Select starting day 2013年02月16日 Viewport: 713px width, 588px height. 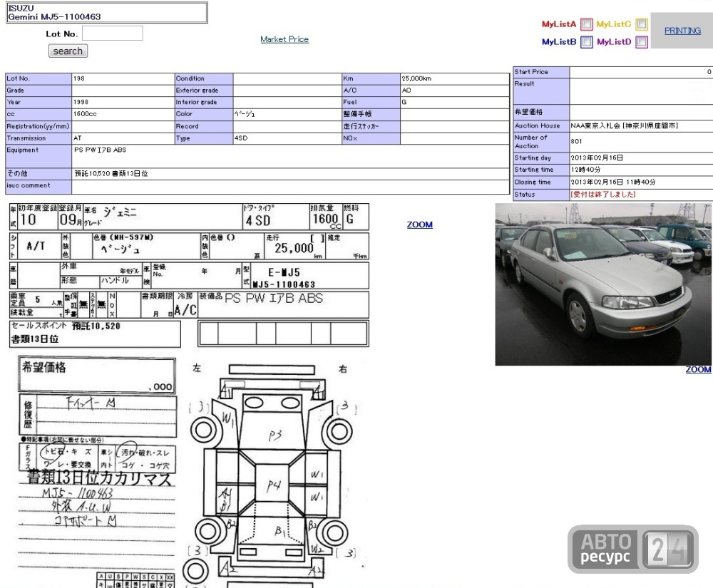(x=597, y=158)
